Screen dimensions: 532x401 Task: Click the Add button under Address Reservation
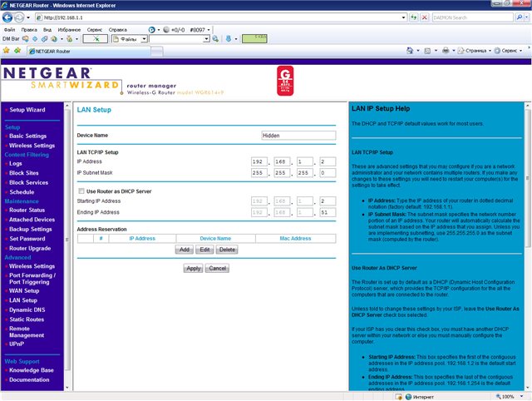[185, 250]
